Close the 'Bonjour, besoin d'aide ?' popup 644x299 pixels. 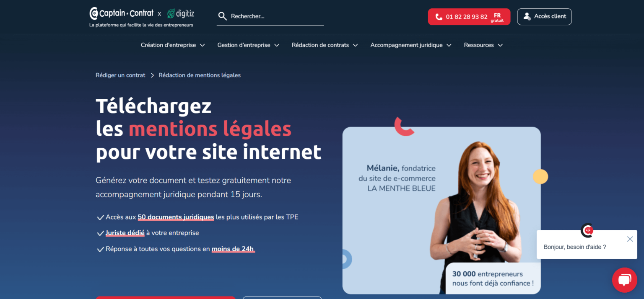pos(630,239)
